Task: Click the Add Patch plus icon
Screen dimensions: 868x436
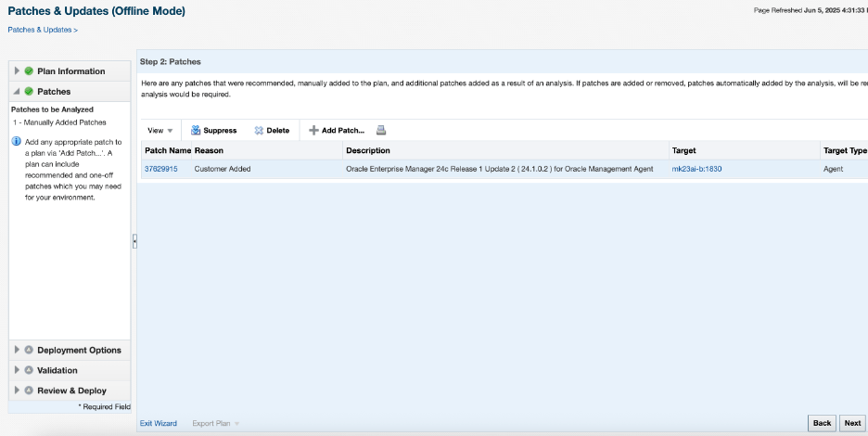Action: click(313, 131)
